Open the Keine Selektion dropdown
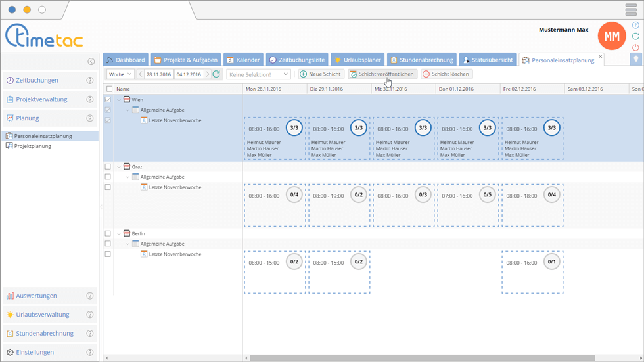Viewport: 644px width, 362px height. point(258,74)
